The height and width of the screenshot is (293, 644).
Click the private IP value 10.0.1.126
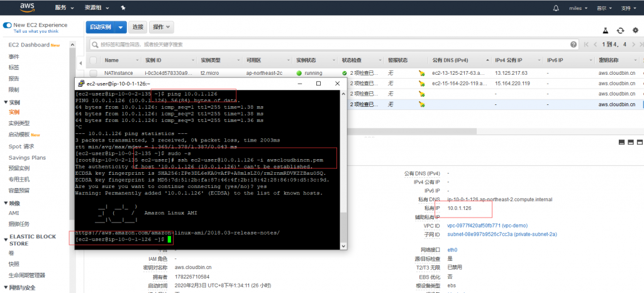click(459, 208)
